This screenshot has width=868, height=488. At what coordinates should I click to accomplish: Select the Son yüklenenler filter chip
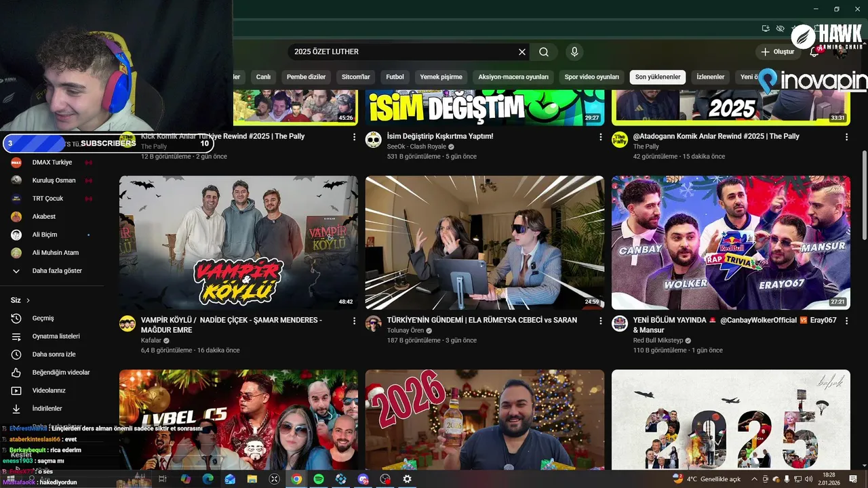658,77
